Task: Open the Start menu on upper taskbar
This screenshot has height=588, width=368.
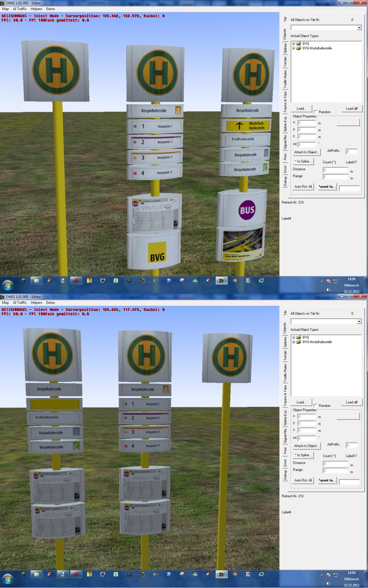Action: click(x=7, y=285)
